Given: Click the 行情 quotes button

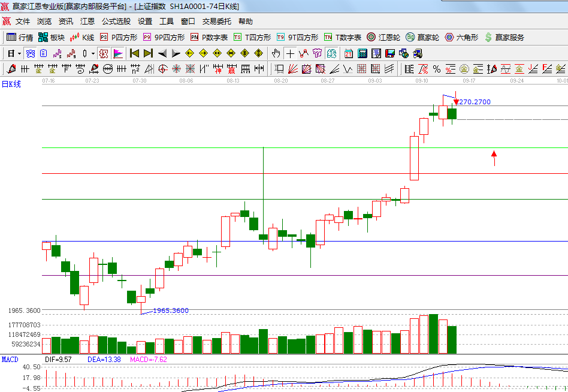Looking at the screenshot, I should (x=20, y=37).
